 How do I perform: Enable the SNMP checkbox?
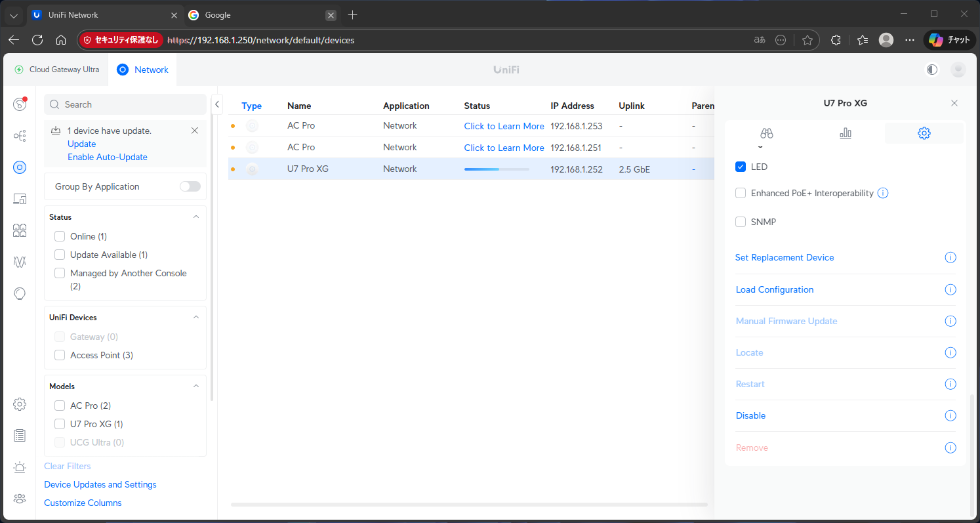coord(741,222)
